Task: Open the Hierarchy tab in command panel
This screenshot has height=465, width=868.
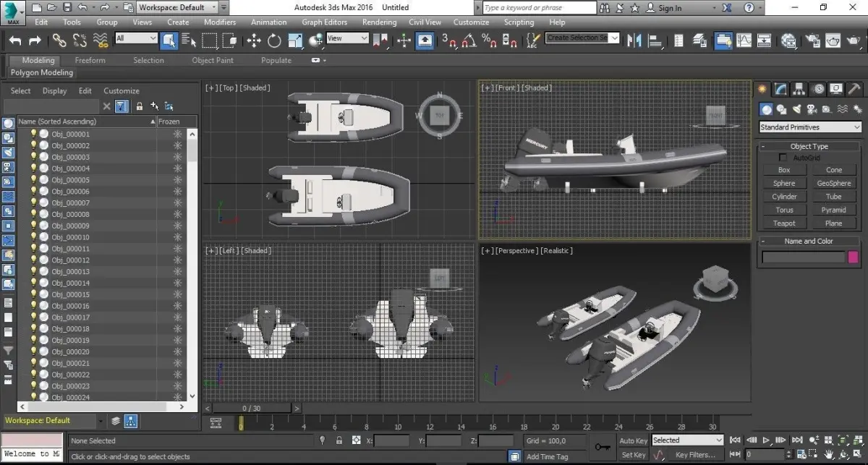Action: [799, 89]
